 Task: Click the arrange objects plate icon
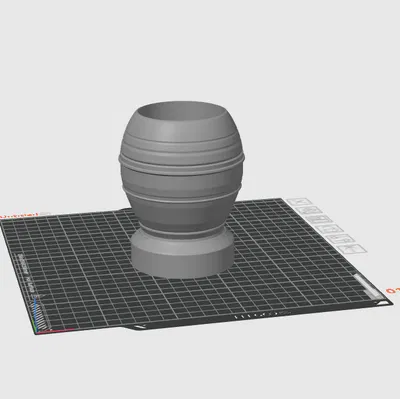pos(320,220)
